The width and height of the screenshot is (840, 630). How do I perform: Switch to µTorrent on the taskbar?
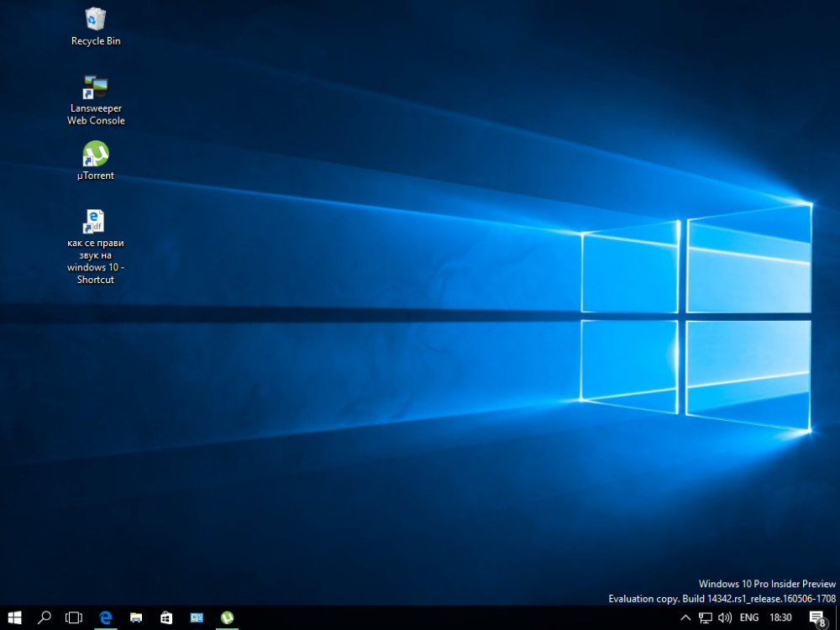pos(227,617)
